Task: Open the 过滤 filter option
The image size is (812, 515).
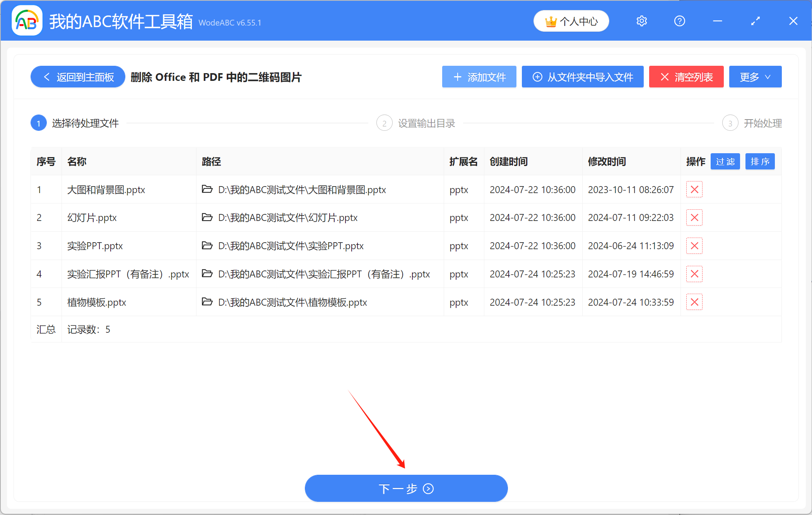Action: 725,161
